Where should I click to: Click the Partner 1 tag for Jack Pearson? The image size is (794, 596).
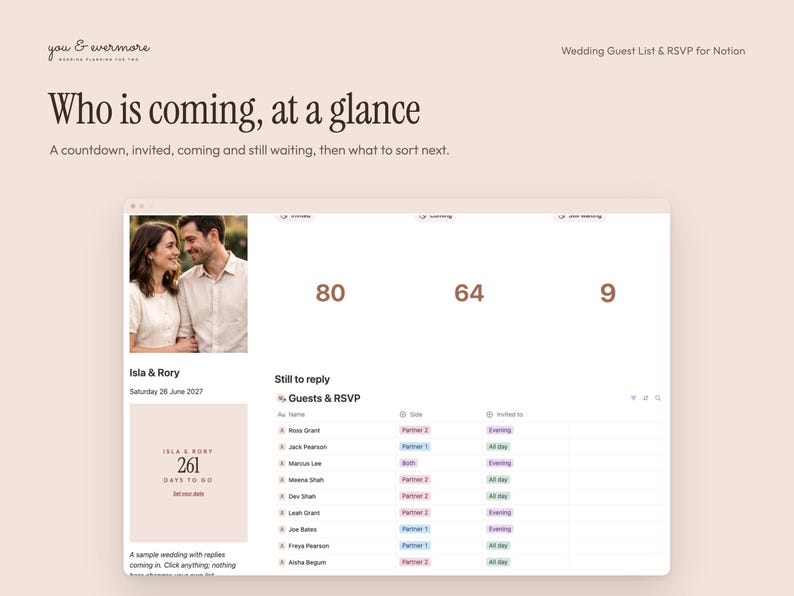click(415, 447)
